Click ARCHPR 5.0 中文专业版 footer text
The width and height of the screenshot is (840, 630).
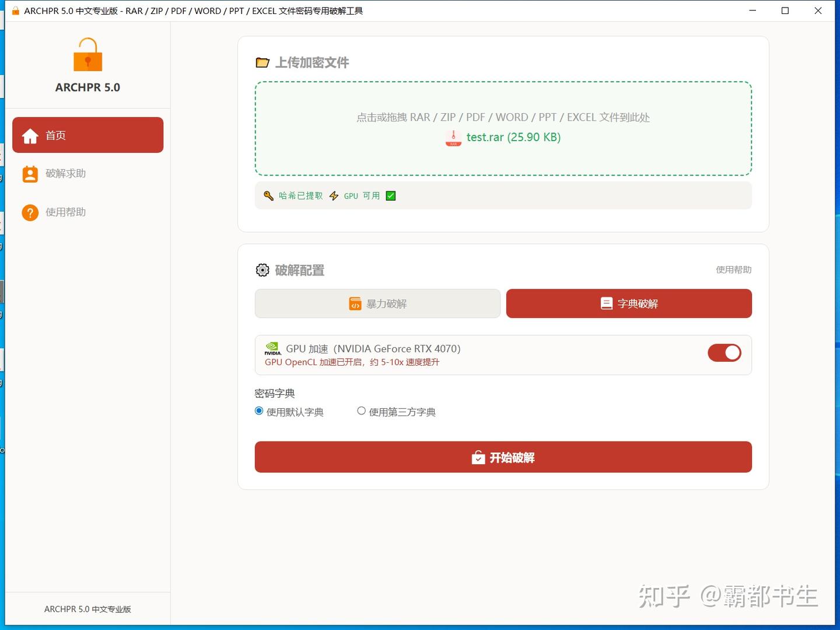(x=87, y=609)
